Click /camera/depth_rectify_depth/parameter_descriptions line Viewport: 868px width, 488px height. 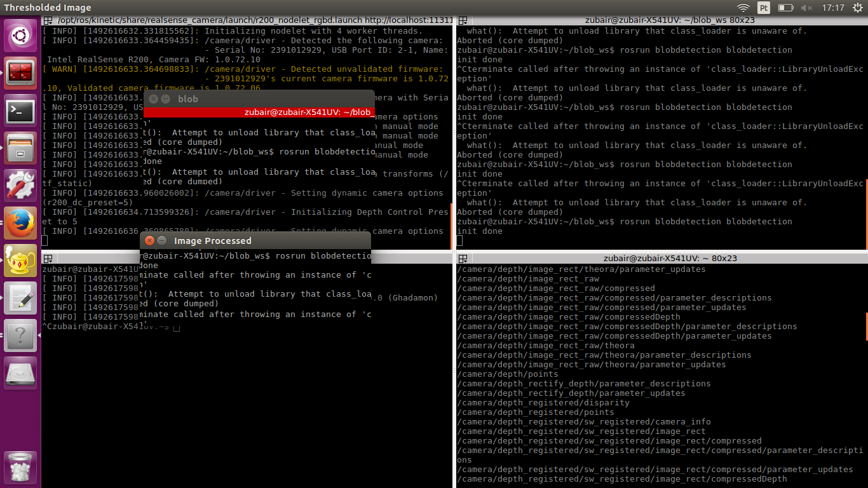584,384
